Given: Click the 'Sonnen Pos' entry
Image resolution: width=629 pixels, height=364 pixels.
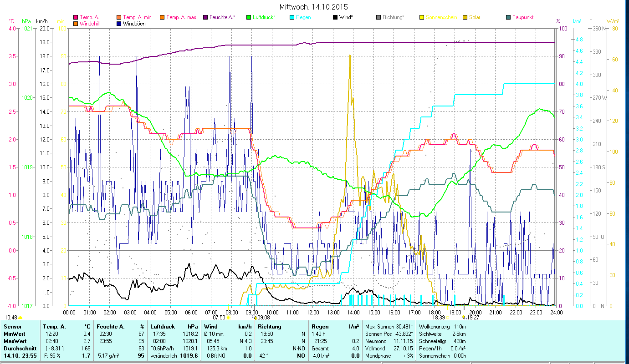Looking at the screenshot, I should (x=389, y=334).
